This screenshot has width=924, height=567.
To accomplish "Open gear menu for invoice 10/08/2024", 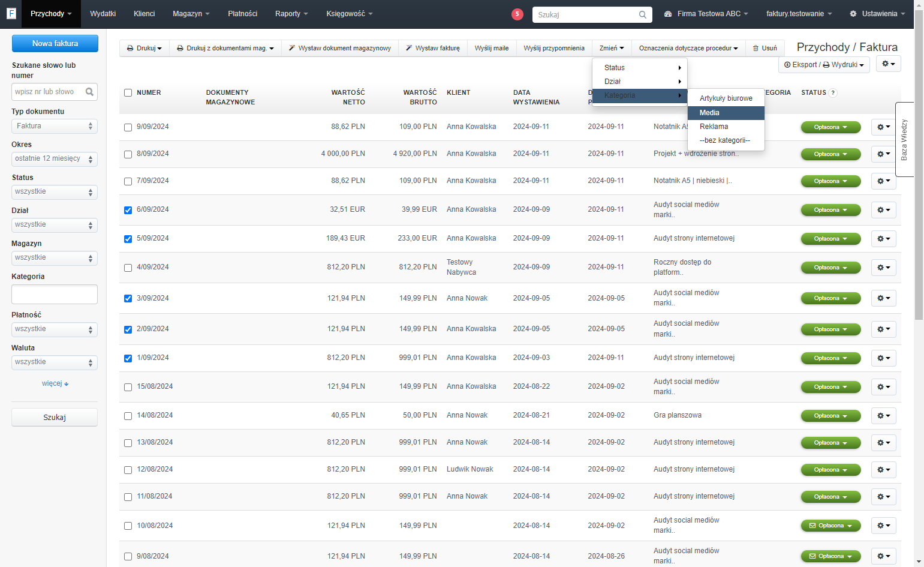I will 884,526.
